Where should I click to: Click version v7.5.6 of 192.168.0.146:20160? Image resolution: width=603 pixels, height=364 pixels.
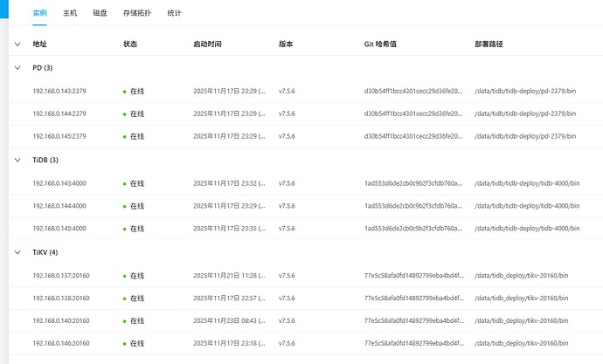click(287, 343)
